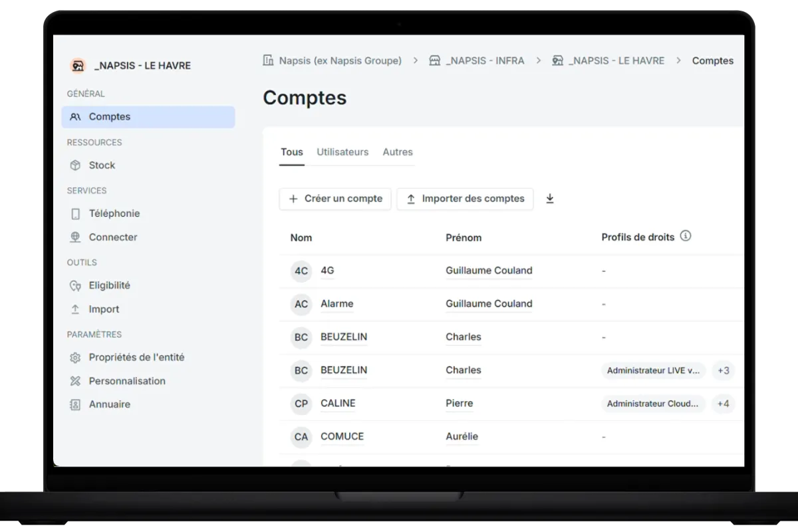Click Guillaume Couland in the Alarme row
This screenshot has width=798, height=532.
pyautogui.click(x=489, y=304)
